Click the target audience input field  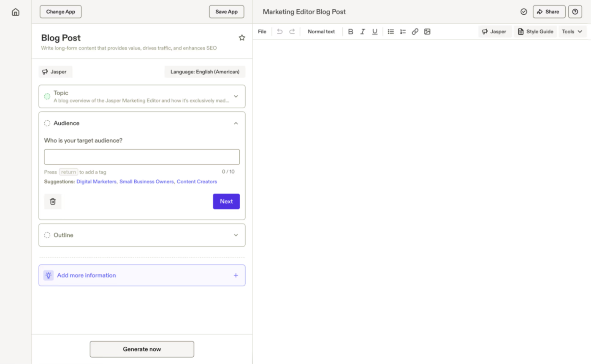(x=142, y=157)
